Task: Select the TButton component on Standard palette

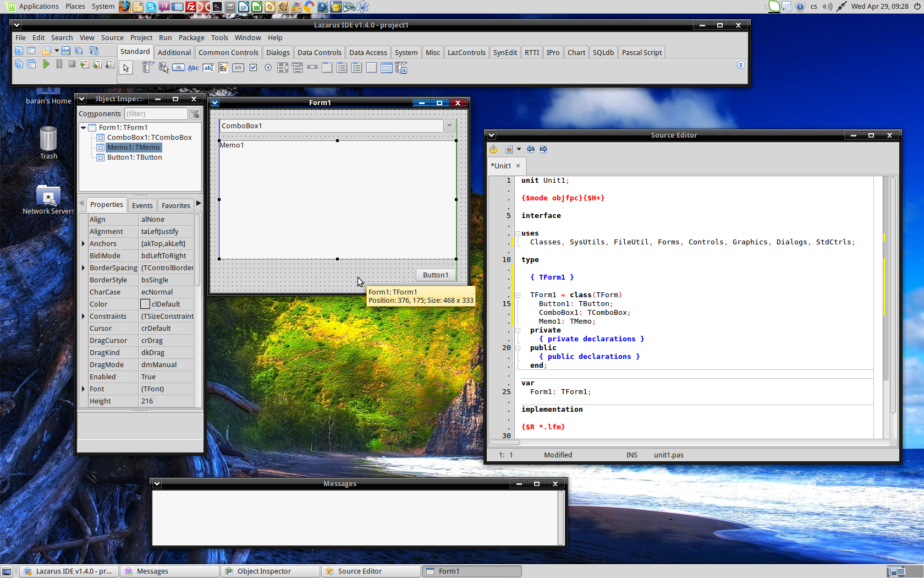Action: [x=178, y=67]
